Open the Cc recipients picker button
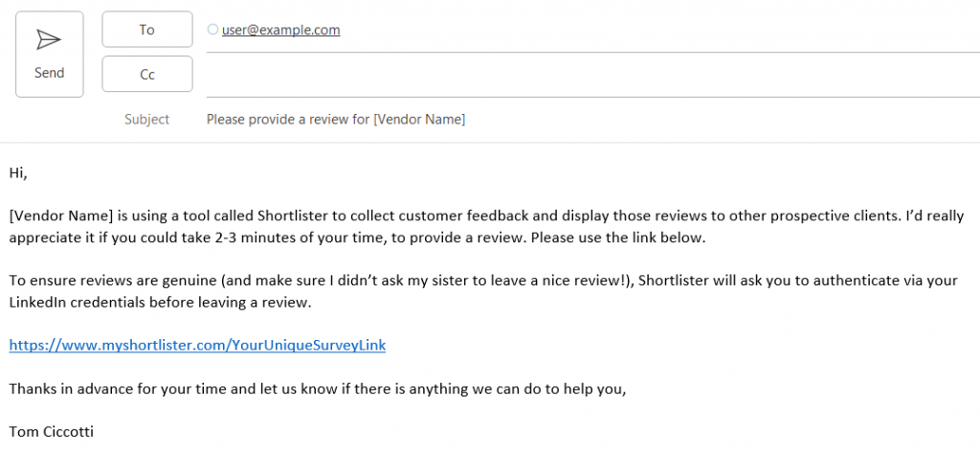The height and width of the screenshot is (453, 980). (x=147, y=74)
